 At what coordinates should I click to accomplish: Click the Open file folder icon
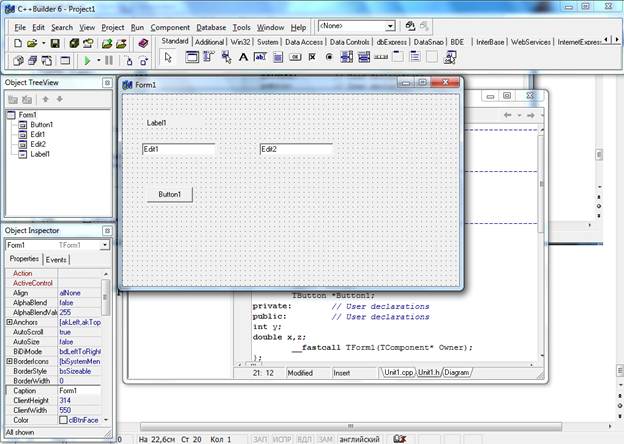coord(32,43)
